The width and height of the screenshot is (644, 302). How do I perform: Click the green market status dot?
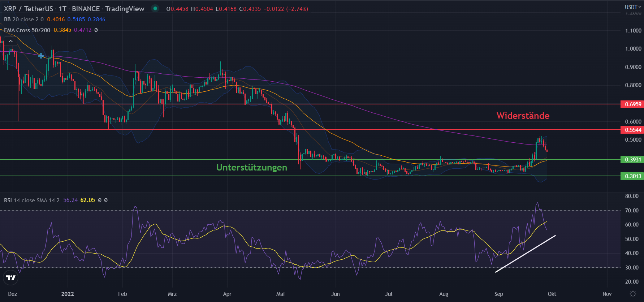(155, 8)
